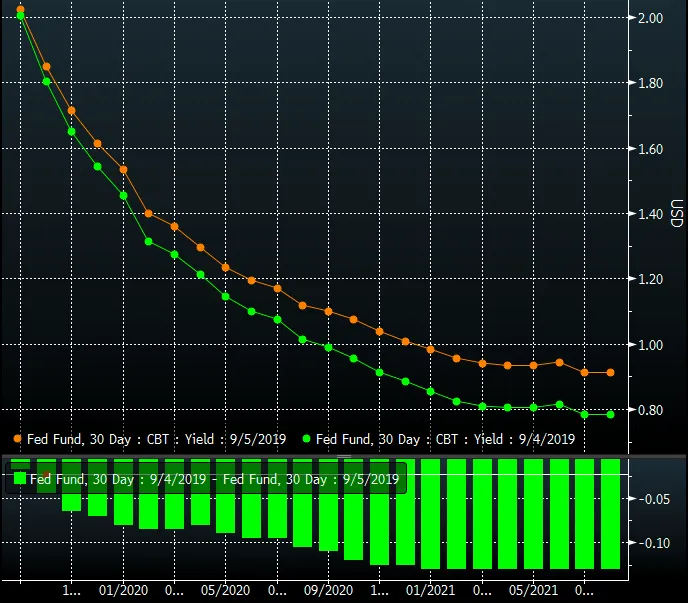688x603 pixels.
Task: Select green curve data point at 01/2021
Action: 430,391
